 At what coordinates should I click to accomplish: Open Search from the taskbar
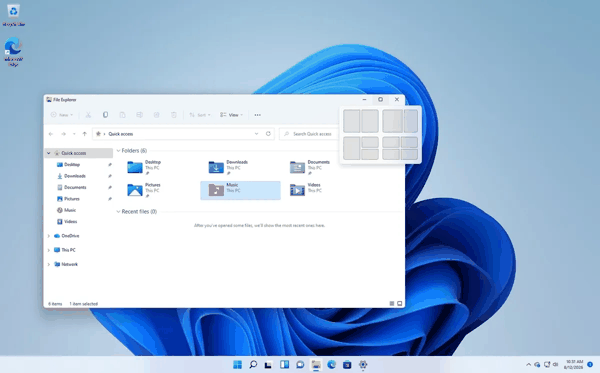253,365
